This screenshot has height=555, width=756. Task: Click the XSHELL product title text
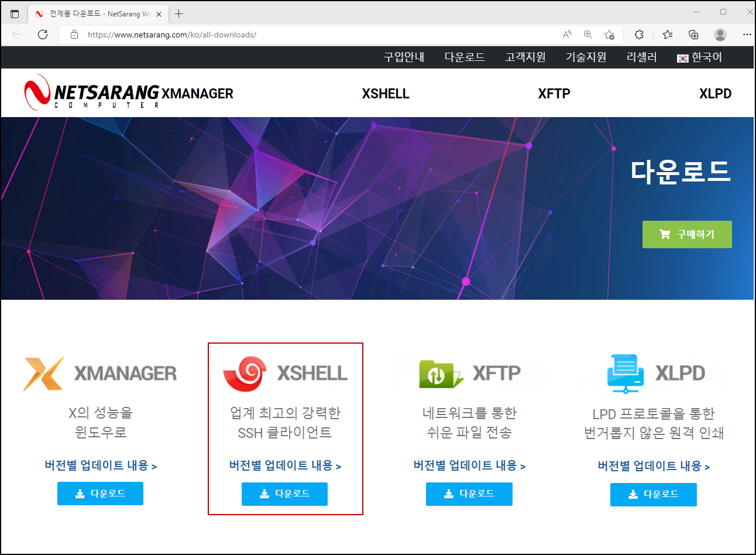[x=312, y=373]
